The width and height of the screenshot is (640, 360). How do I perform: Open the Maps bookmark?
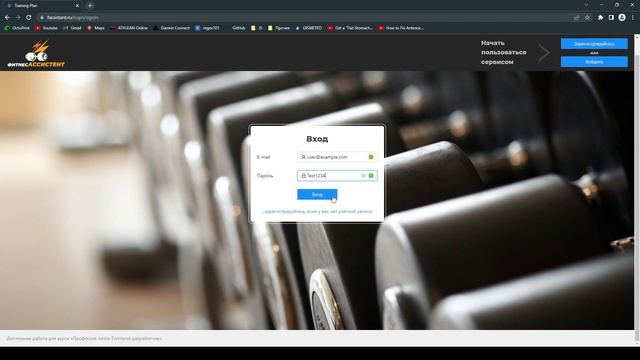coord(96,28)
